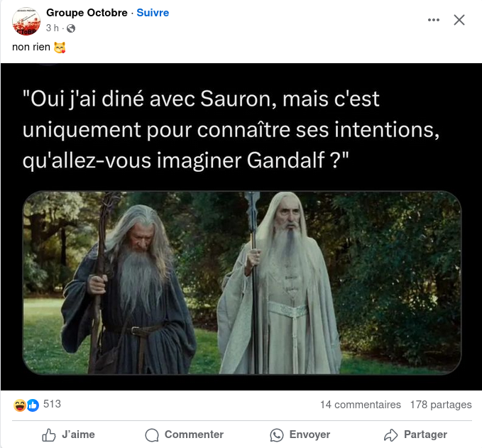
Task: Click the laughing Haha reaction icon
Action: tap(20, 405)
